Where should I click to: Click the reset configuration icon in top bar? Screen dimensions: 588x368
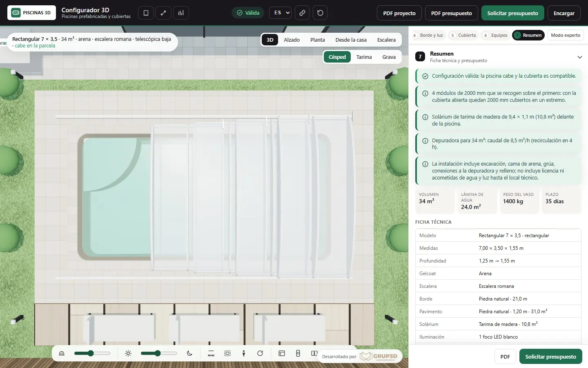tap(320, 13)
